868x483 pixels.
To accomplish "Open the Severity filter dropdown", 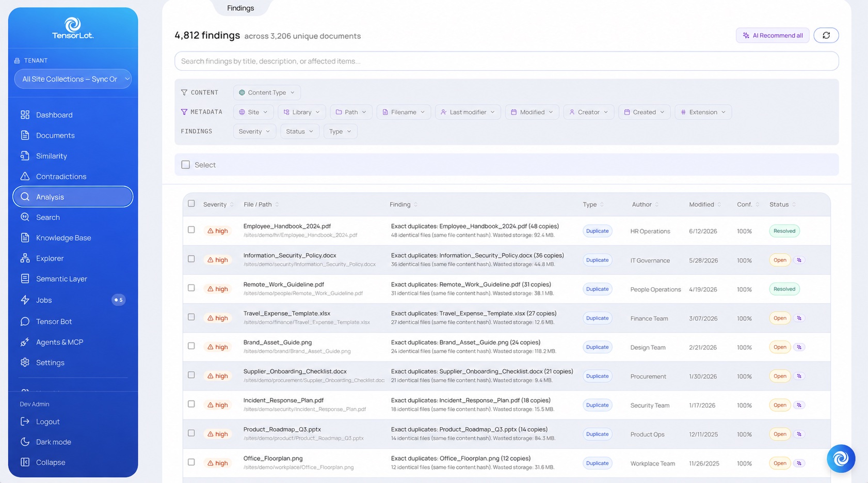I will 254,132.
